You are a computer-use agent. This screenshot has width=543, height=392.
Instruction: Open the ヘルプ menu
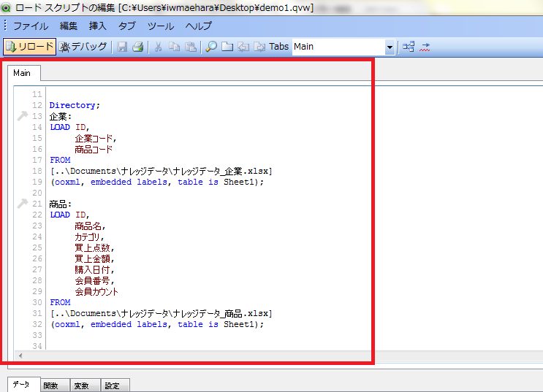point(199,26)
